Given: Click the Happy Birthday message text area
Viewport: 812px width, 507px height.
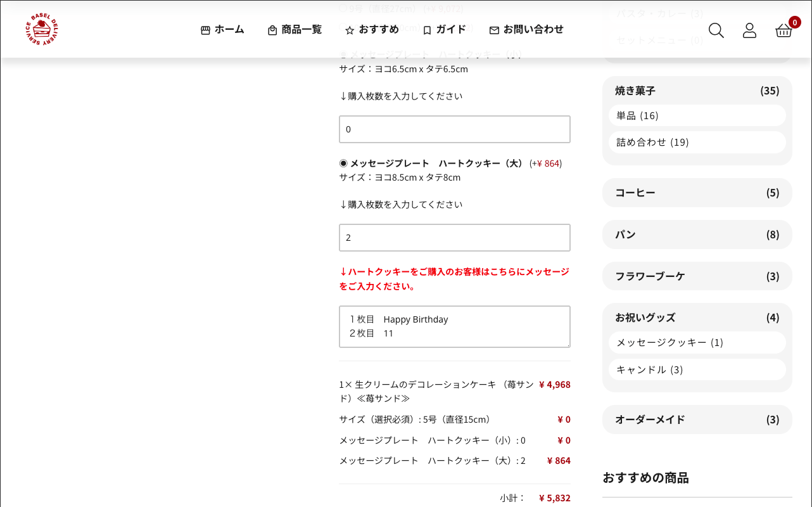Looking at the screenshot, I should click(x=454, y=326).
